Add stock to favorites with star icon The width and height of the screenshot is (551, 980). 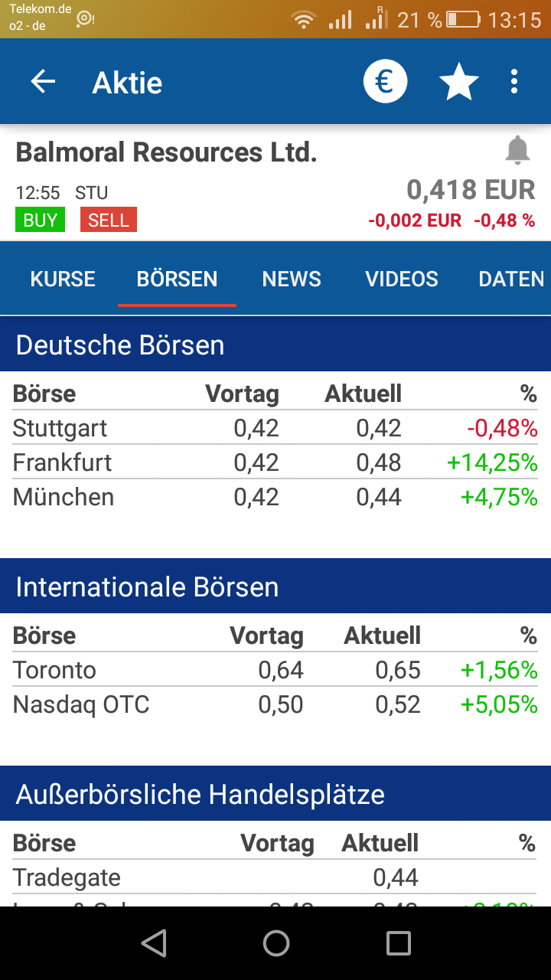tap(458, 82)
